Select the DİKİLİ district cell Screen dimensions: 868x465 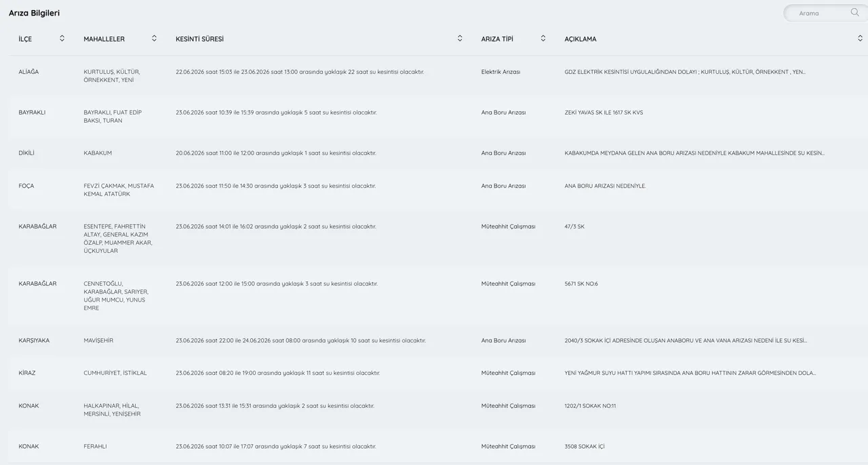click(26, 153)
